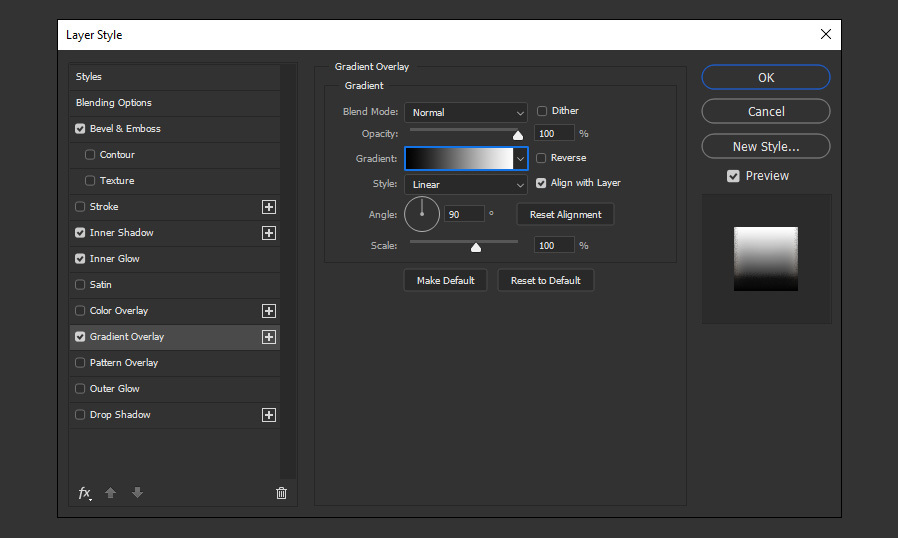Screen dimensions: 898x538
Task: Add another Inner Shadow with plus icon
Action: (x=269, y=233)
